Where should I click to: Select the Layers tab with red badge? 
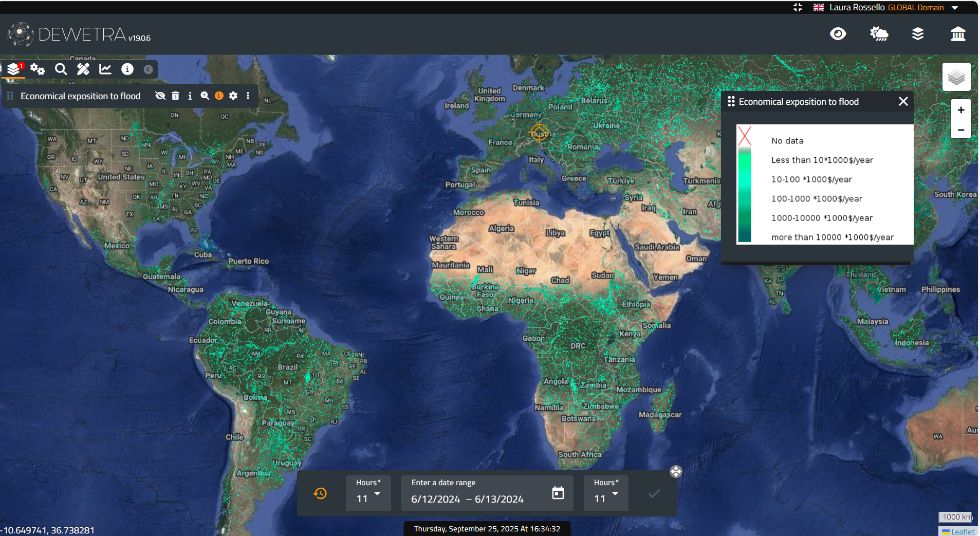(x=14, y=69)
